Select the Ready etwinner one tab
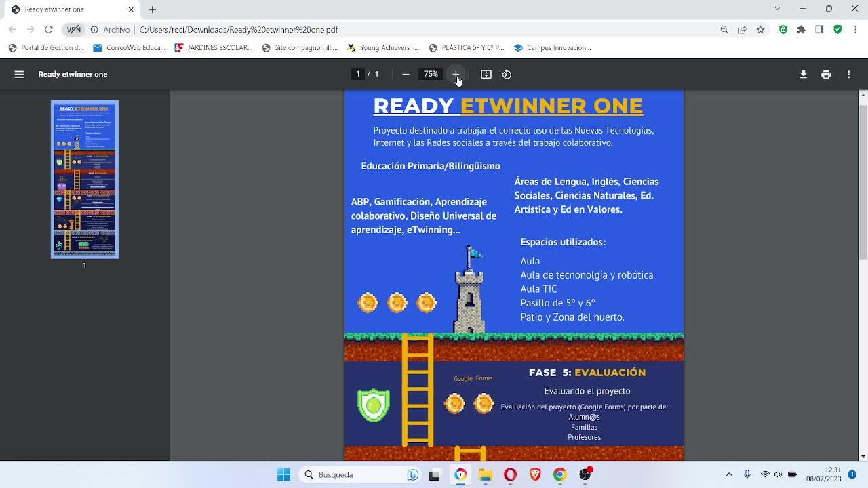This screenshot has width=868, height=488. (73, 9)
